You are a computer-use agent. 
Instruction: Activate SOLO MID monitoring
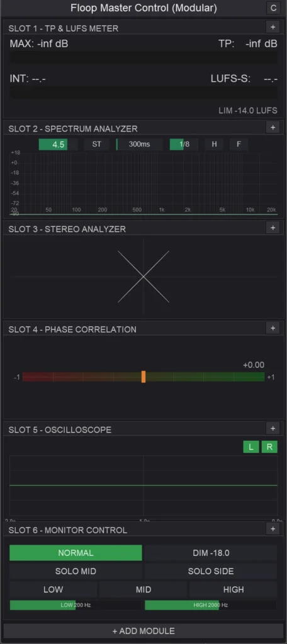pyautogui.click(x=76, y=571)
